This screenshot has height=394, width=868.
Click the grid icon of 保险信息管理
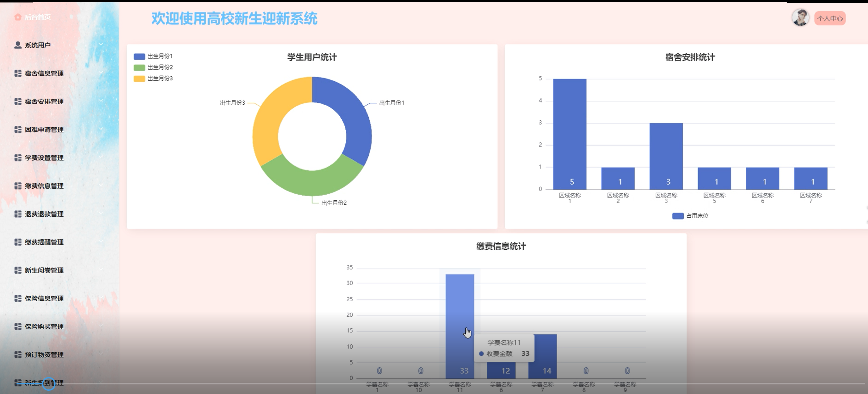[x=18, y=298]
